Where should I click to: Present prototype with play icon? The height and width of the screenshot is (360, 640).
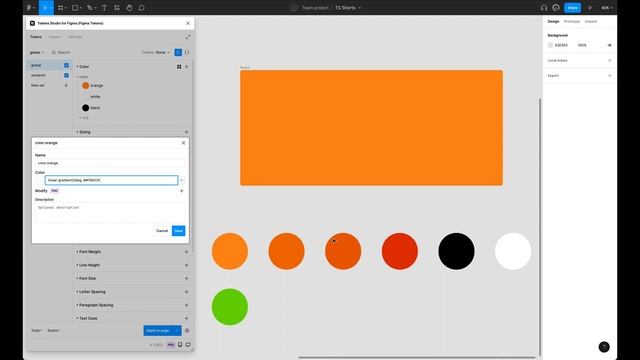tap(590, 7)
